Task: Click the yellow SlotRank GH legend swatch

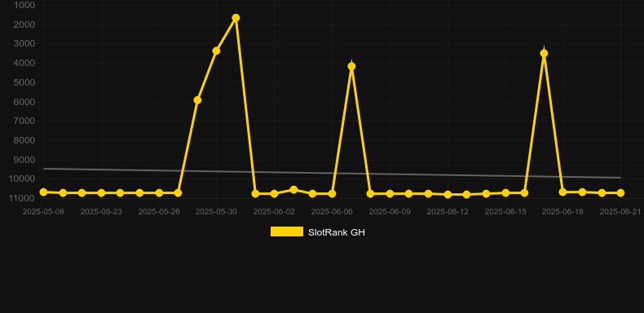Action: [287, 232]
